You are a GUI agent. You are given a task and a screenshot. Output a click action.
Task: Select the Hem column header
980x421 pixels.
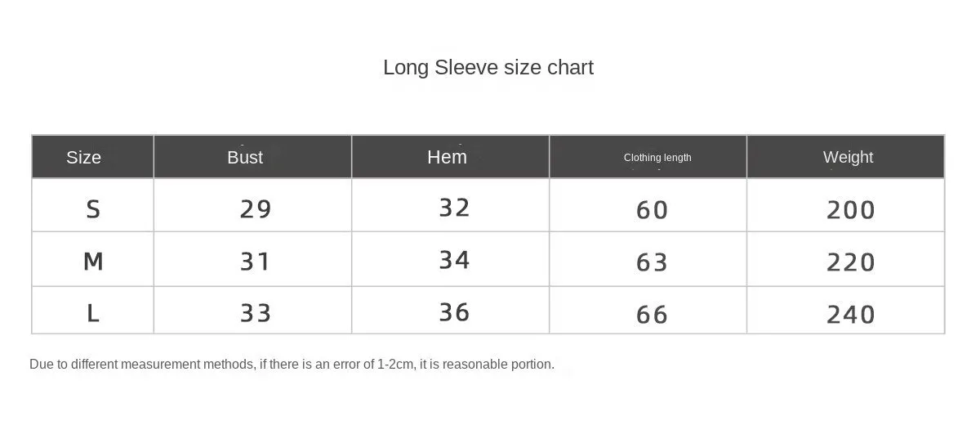tap(448, 156)
